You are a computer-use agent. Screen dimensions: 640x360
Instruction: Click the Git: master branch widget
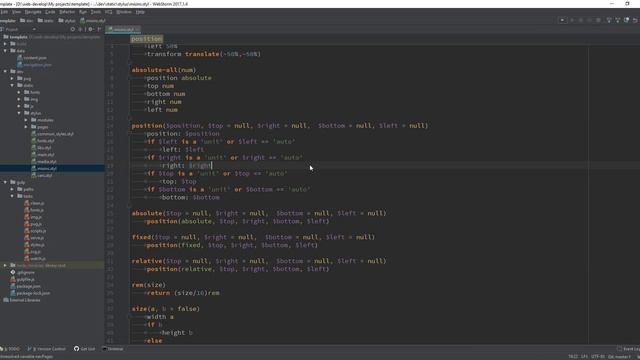point(620,357)
